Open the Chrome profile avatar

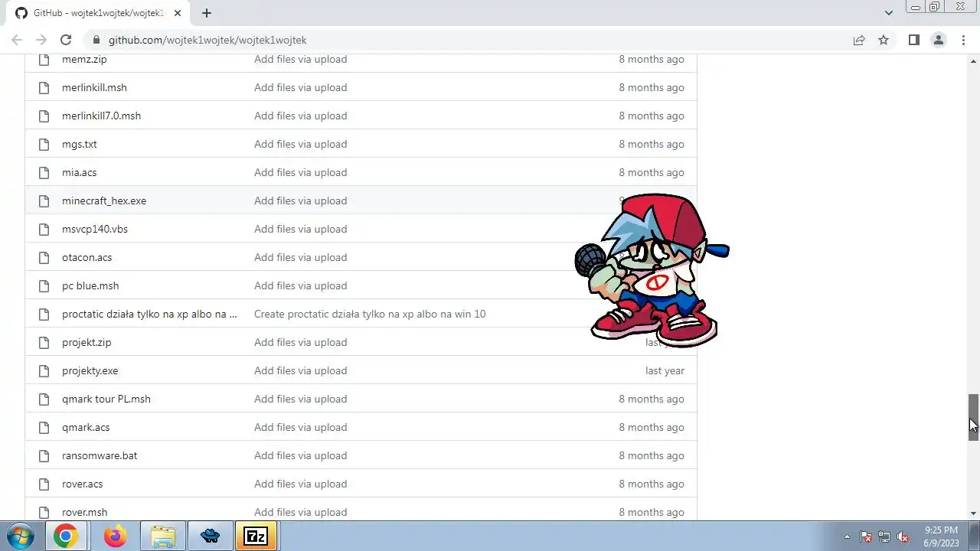[938, 40]
